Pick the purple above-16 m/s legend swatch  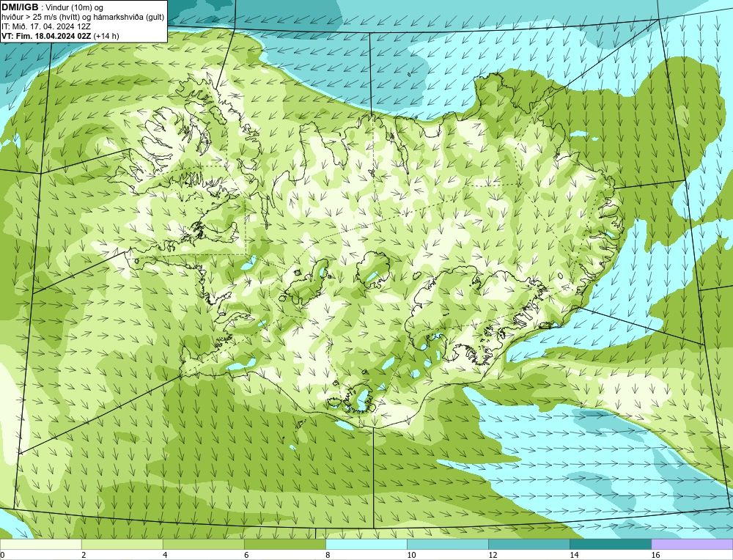[x=692, y=544]
